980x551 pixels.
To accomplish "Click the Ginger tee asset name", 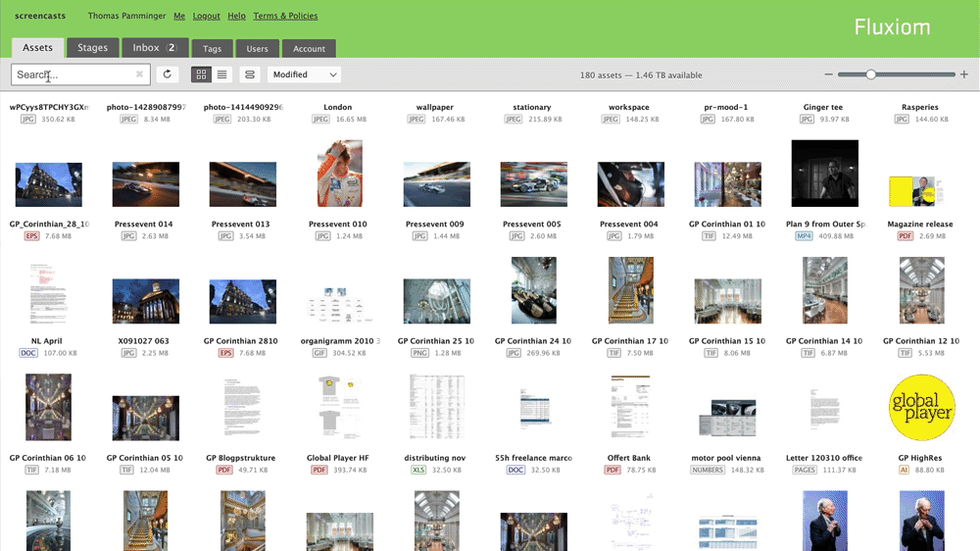I will pyautogui.click(x=822, y=107).
